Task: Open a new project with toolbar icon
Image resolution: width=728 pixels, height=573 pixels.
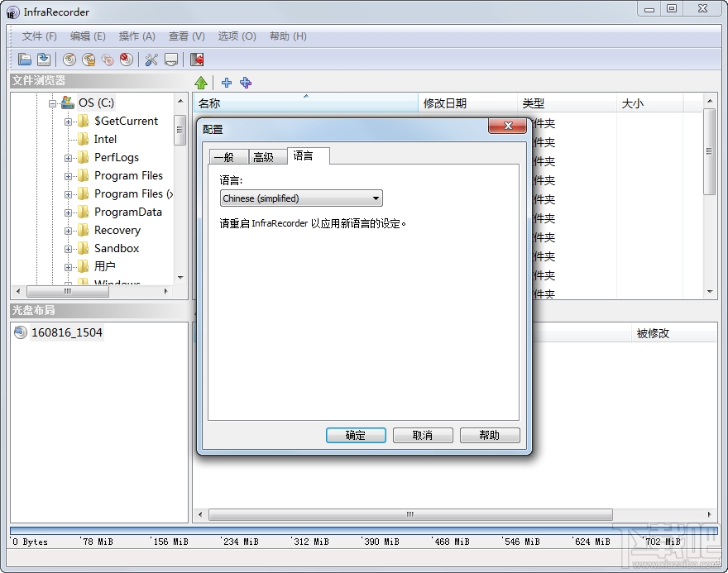Action: point(24,59)
